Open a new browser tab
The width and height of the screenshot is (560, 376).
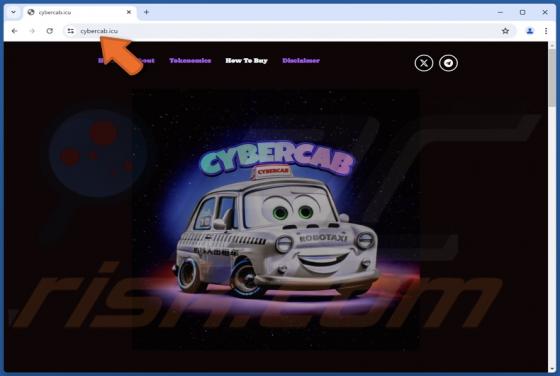[x=146, y=12]
